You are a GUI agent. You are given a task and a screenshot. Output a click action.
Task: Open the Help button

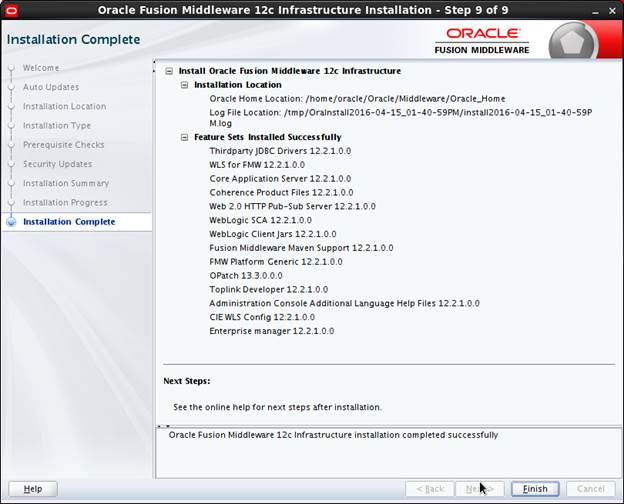[x=33, y=489]
